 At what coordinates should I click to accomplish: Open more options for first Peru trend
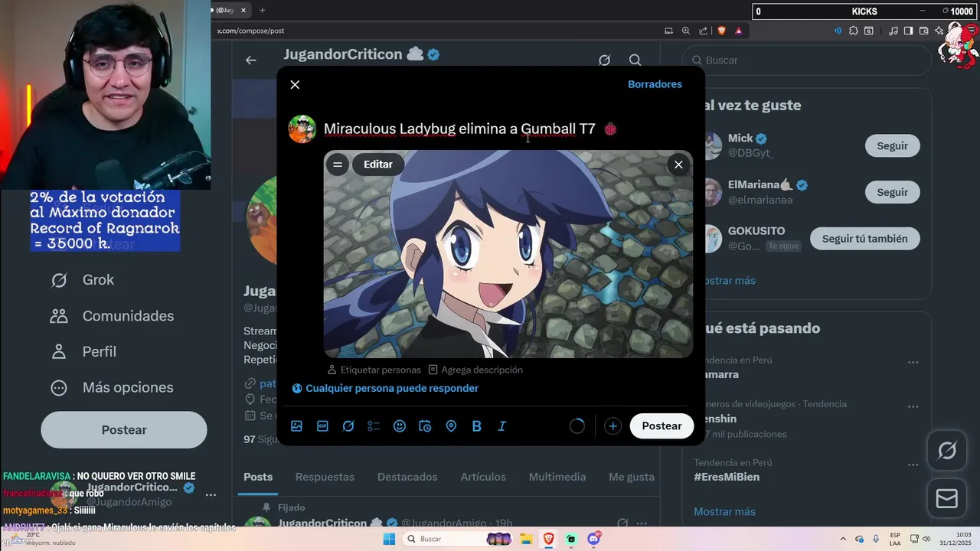click(x=913, y=362)
